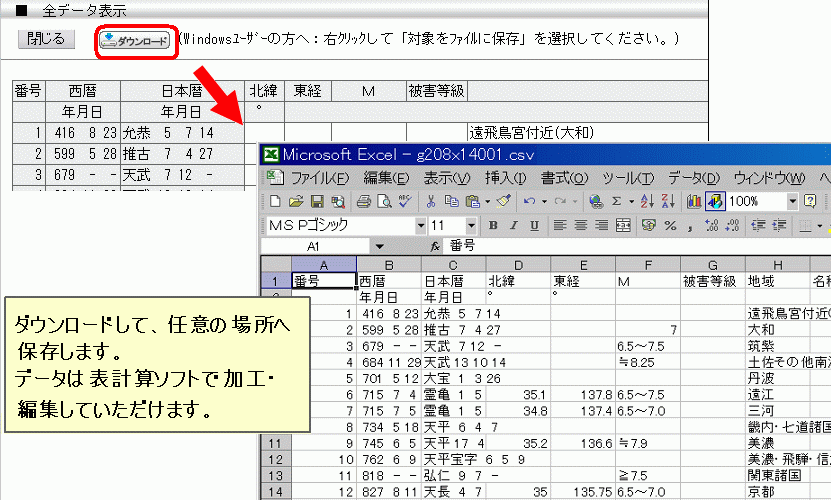Image resolution: width=831 pixels, height=500 pixels.
Task: Click web table cell 遠飛鳥宮付近(大和)
Action: click(x=587, y=133)
